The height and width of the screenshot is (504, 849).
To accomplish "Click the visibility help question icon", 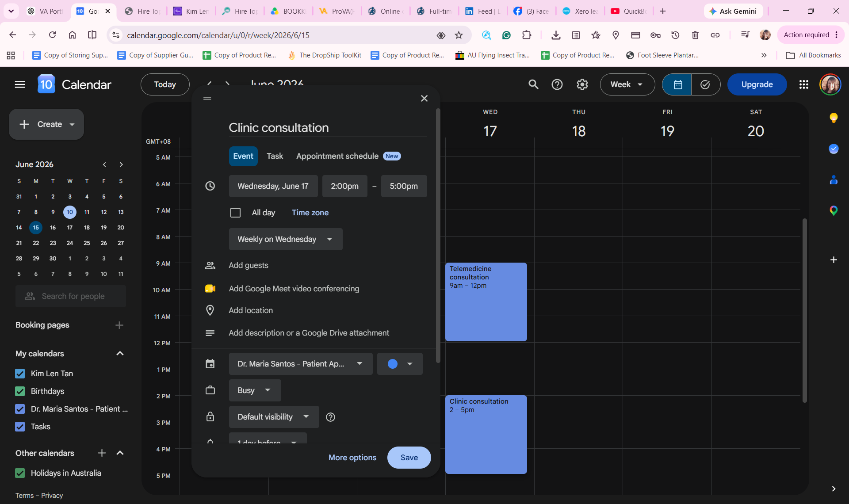I will coord(330,417).
